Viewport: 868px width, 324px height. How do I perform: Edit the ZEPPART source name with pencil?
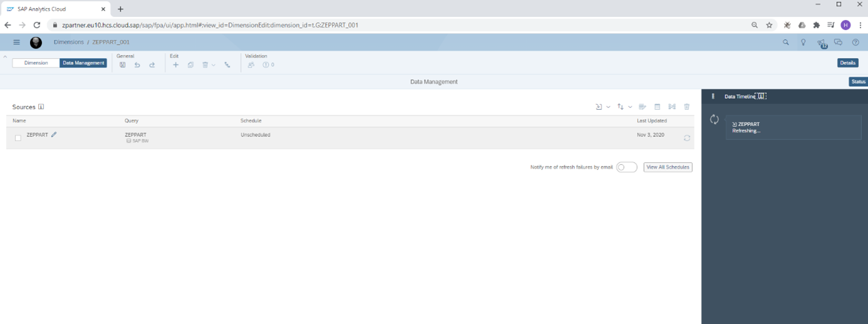pos(54,134)
